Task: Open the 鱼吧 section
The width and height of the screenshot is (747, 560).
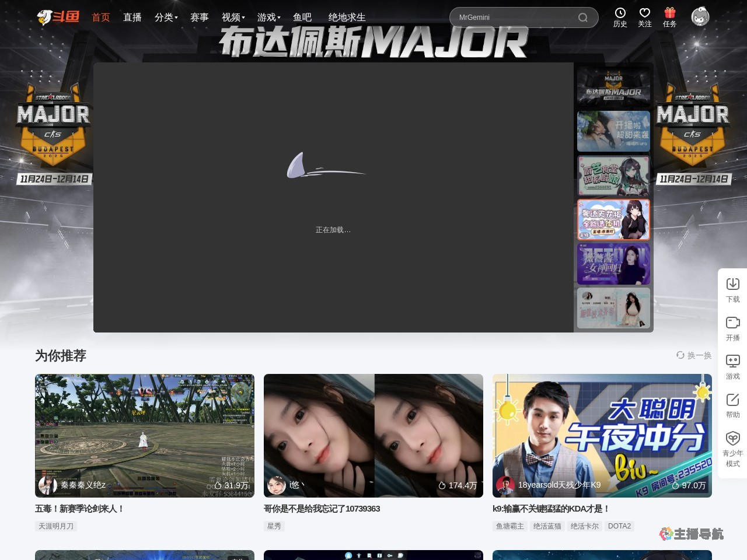Action: [x=303, y=17]
